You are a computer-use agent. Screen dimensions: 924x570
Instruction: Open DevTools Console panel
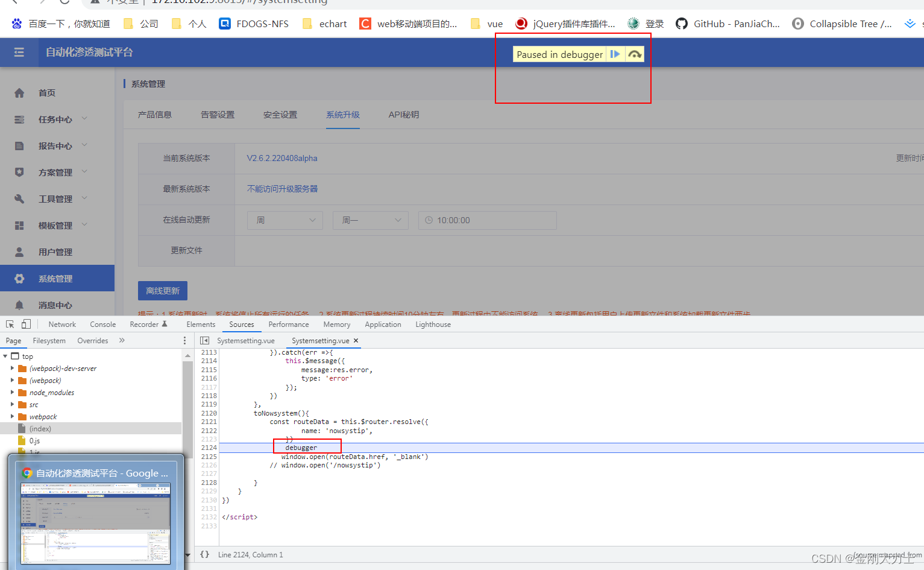[x=103, y=325]
